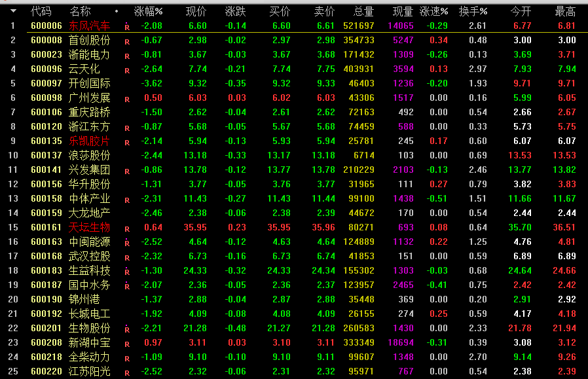
Task: Click current price 35.95 for 天坛生物
Action: tap(195, 227)
